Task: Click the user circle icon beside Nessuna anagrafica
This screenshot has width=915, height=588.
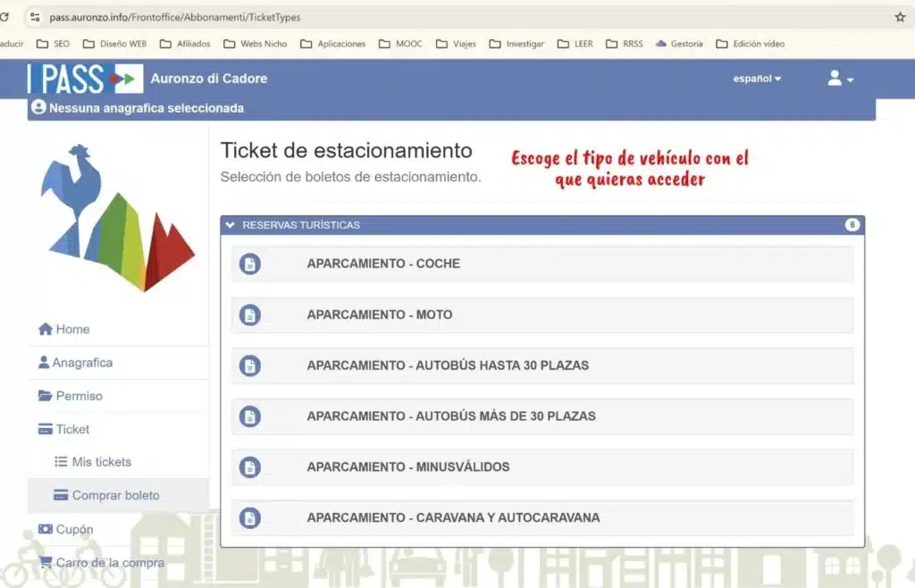Action: tap(38, 107)
